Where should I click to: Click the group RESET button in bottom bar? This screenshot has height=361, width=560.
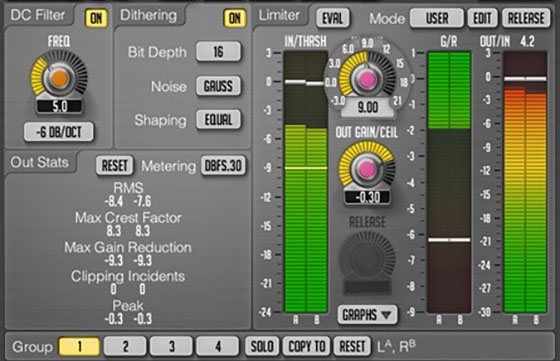click(x=352, y=346)
